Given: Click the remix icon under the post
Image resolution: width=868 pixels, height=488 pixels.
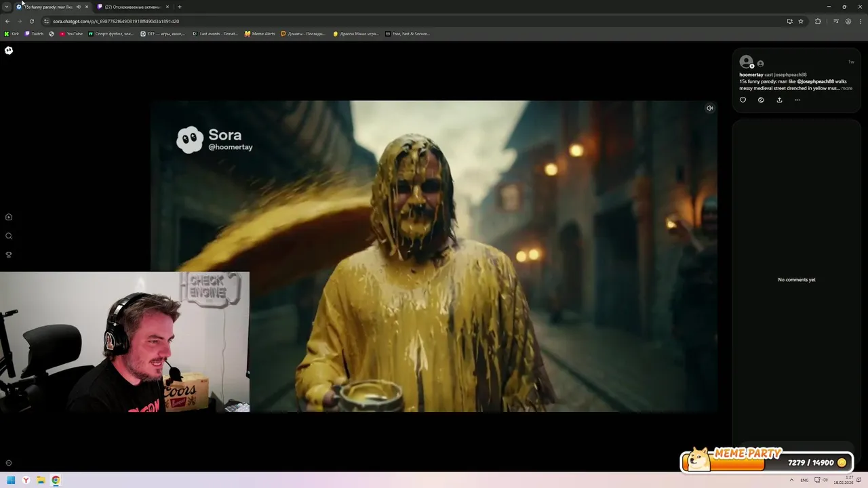Looking at the screenshot, I should [x=761, y=100].
